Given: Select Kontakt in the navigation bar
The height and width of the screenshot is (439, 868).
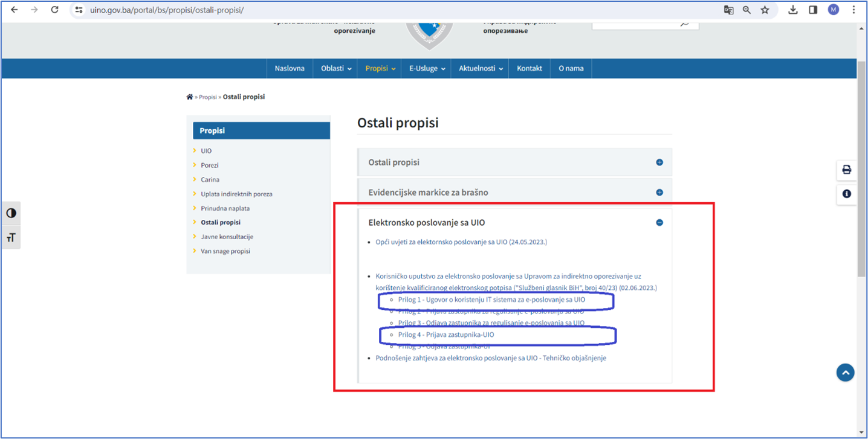Looking at the screenshot, I should coord(529,68).
